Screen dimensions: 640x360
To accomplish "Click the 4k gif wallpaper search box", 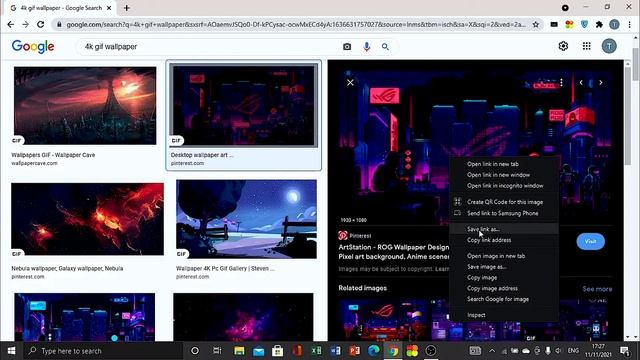I will coord(208,47).
